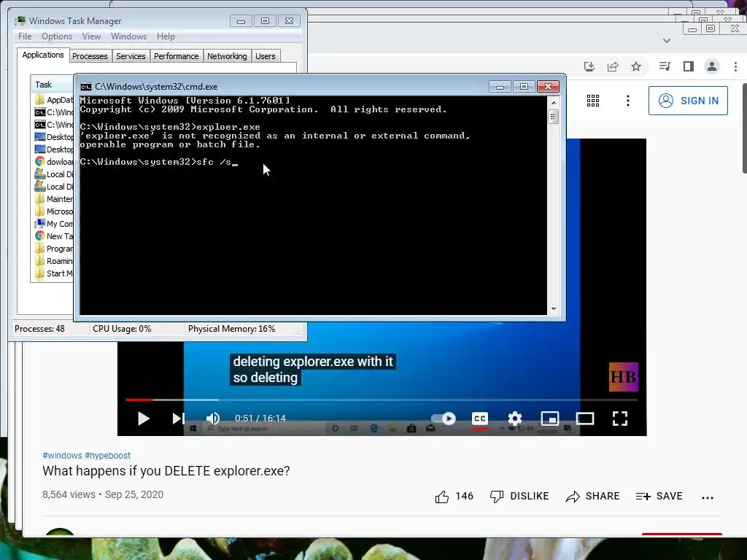Click the DISLIKE button
Image resolution: width=747 pixels, height=560 pixels.
[519, 496]
